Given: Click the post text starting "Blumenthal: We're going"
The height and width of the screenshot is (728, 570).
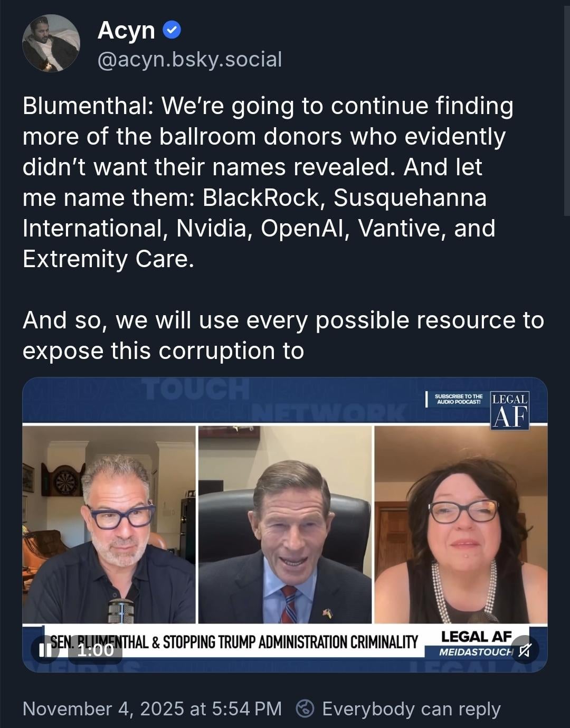Looking at the screenshot, I should tap(268, 182).
